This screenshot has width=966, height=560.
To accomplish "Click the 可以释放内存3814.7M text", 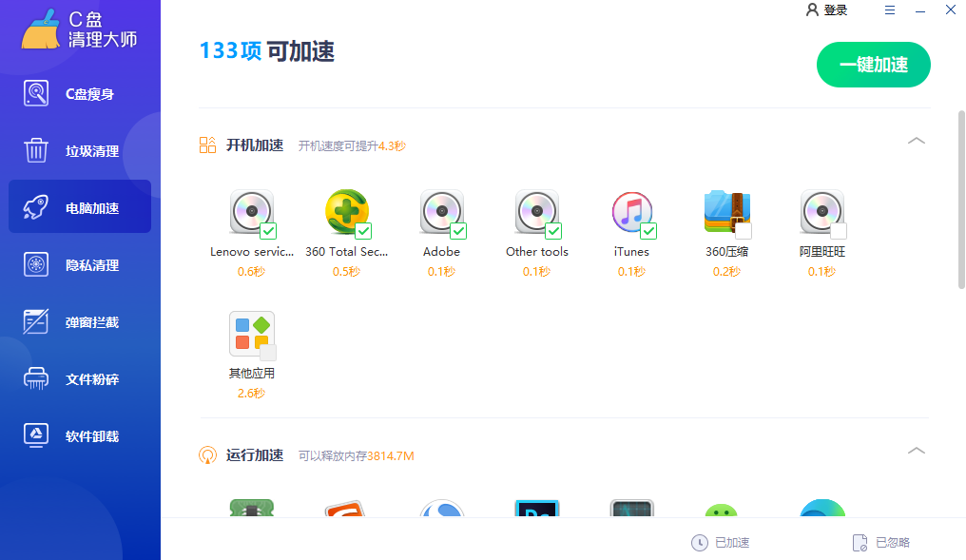I will (357, 455).
